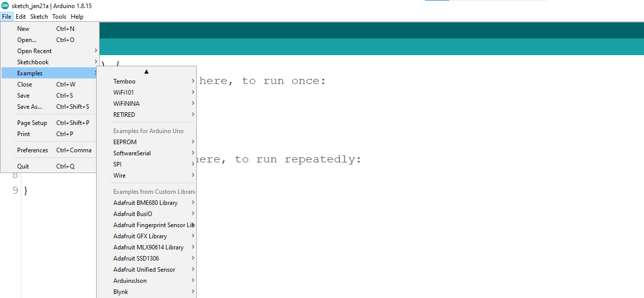This screenshot has width=644, height=298.
Task: Open the Sketch menu
Action: tap(39, 17)
